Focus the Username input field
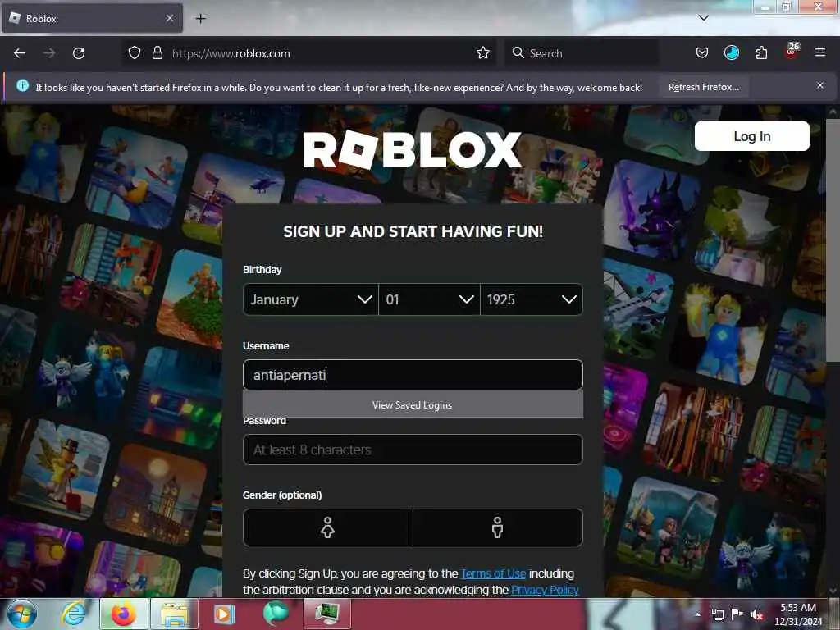Screen dimensions: 840x630 tap(413, 374)
